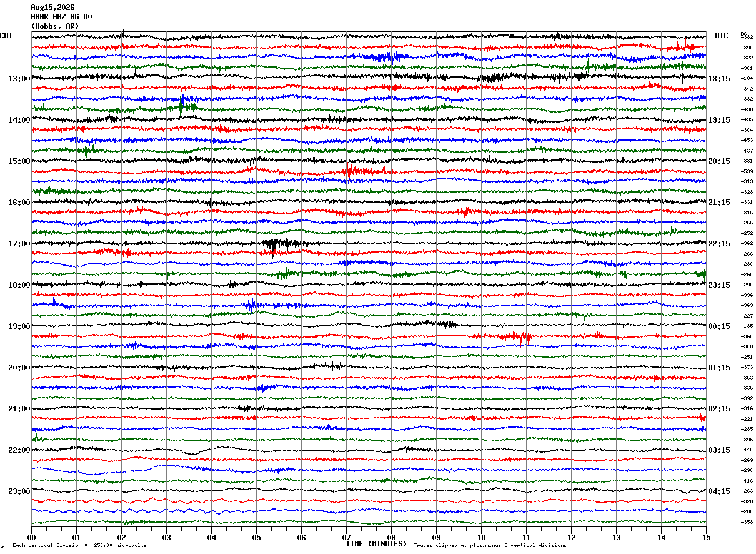This screenshot has height=554, width=756.
Task: Click the 01:15 UTC time label
Action: pos(719,368)
